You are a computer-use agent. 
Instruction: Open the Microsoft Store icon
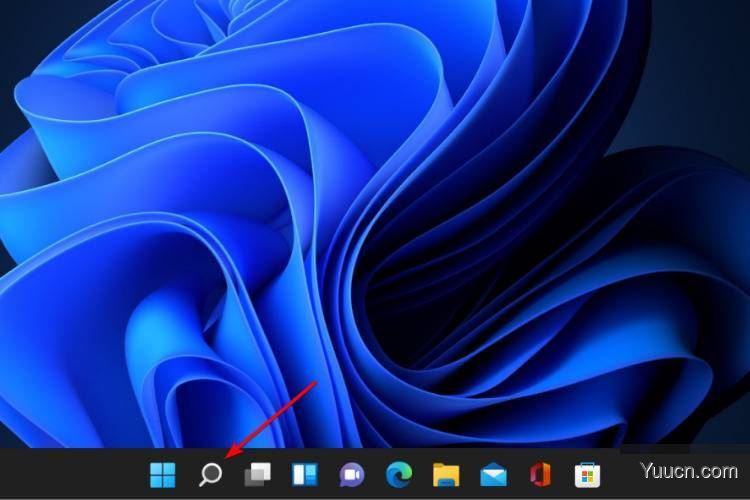pyautogui.click(x=587, y=475)
